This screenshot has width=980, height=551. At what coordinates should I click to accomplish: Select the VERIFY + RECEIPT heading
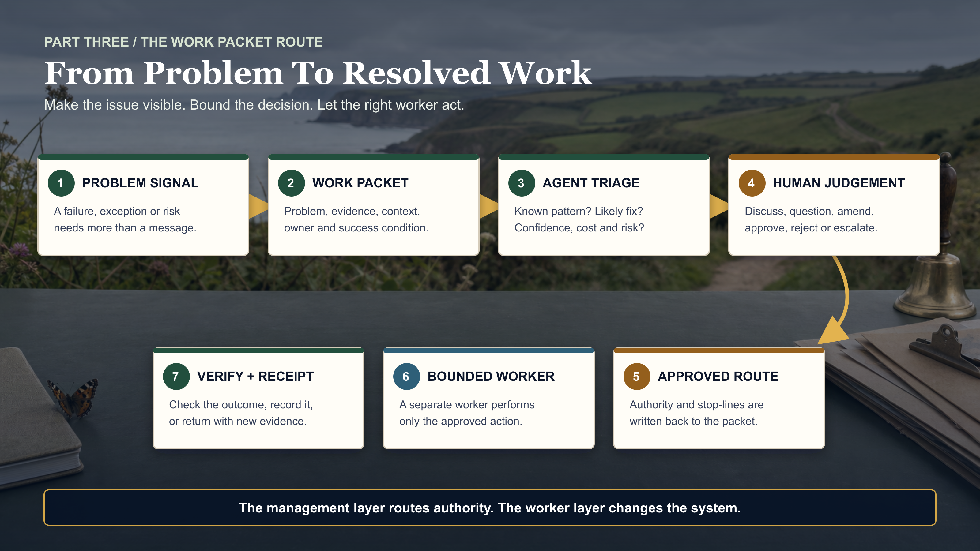tap(255, 377)
